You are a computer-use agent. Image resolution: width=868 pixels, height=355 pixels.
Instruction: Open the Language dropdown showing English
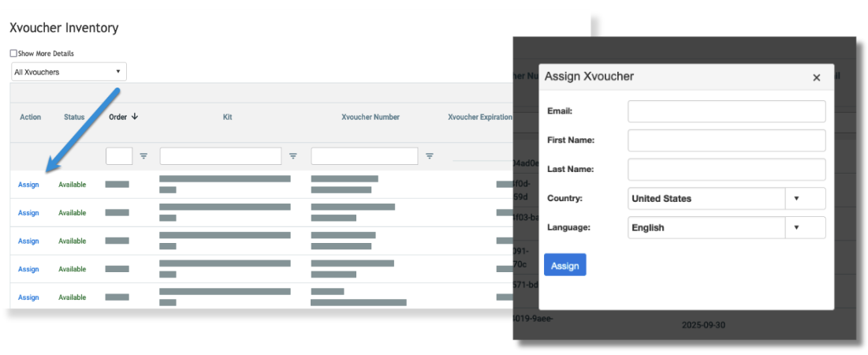[727, 228]
